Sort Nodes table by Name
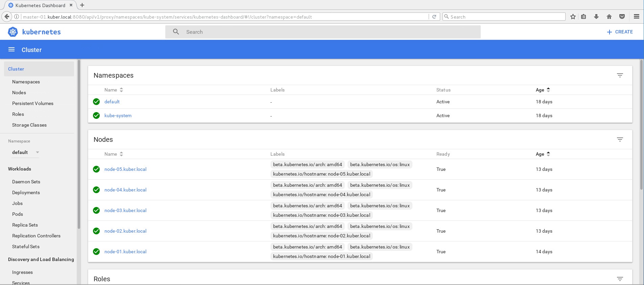 [x=114, y=154]
